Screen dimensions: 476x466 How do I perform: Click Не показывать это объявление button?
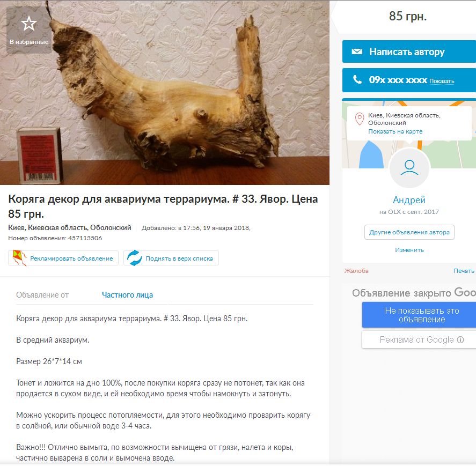tap(422, 315)
